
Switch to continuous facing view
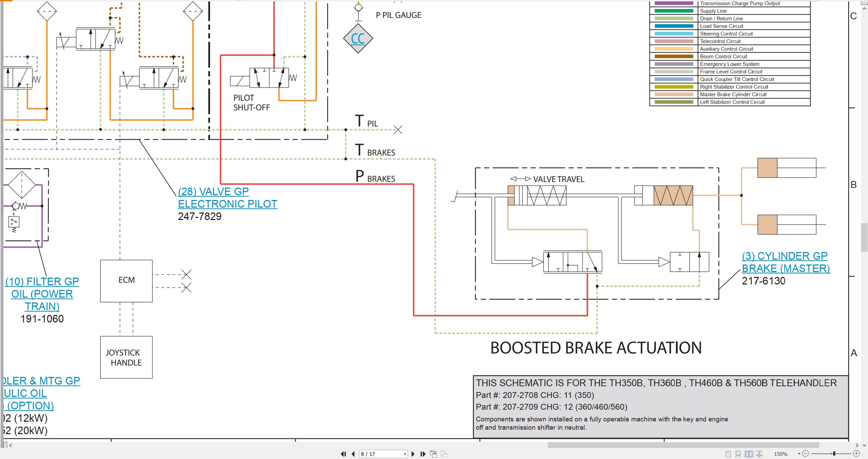point(759,454)
